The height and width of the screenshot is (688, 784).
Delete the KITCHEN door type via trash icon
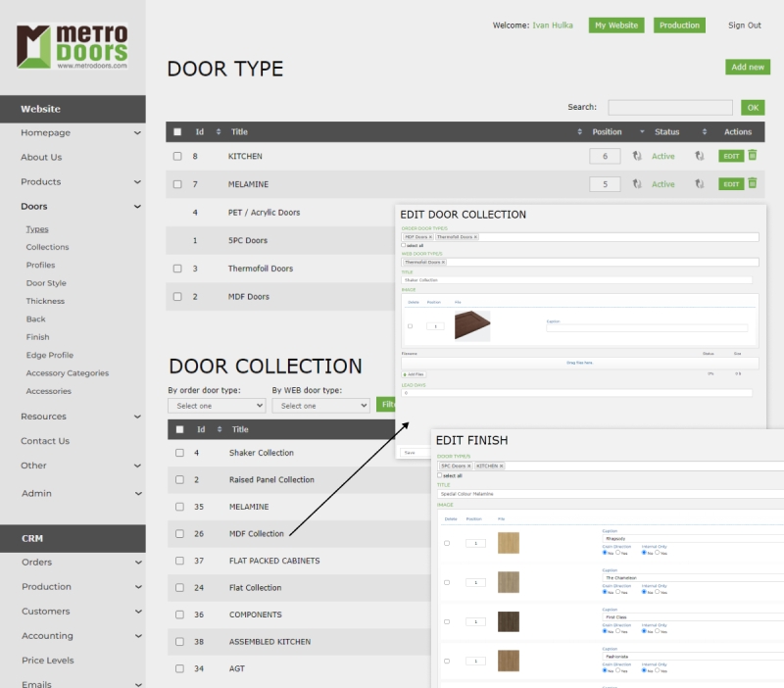753,156
